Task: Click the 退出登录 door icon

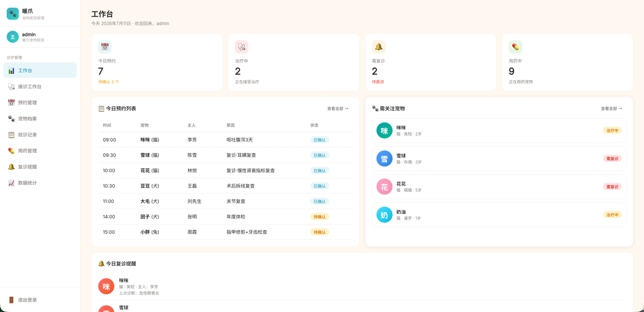Action: pos(11,300)
